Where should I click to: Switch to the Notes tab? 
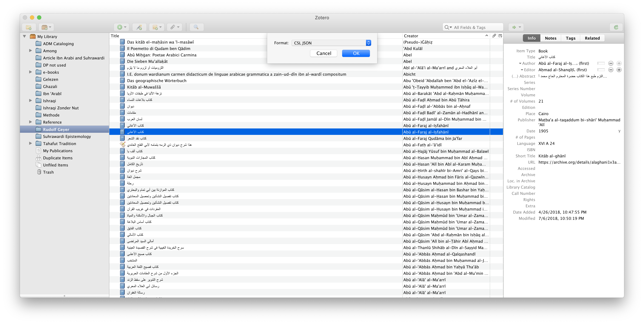coord(550,38)
